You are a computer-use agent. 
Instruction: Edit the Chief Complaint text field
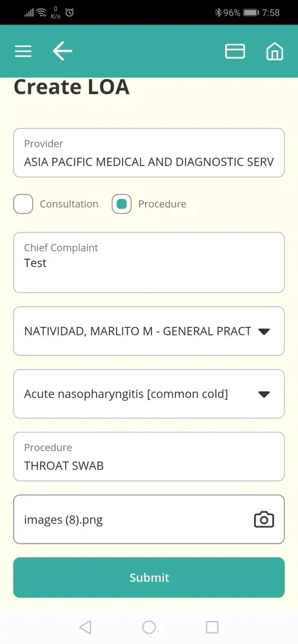[149, 263]
